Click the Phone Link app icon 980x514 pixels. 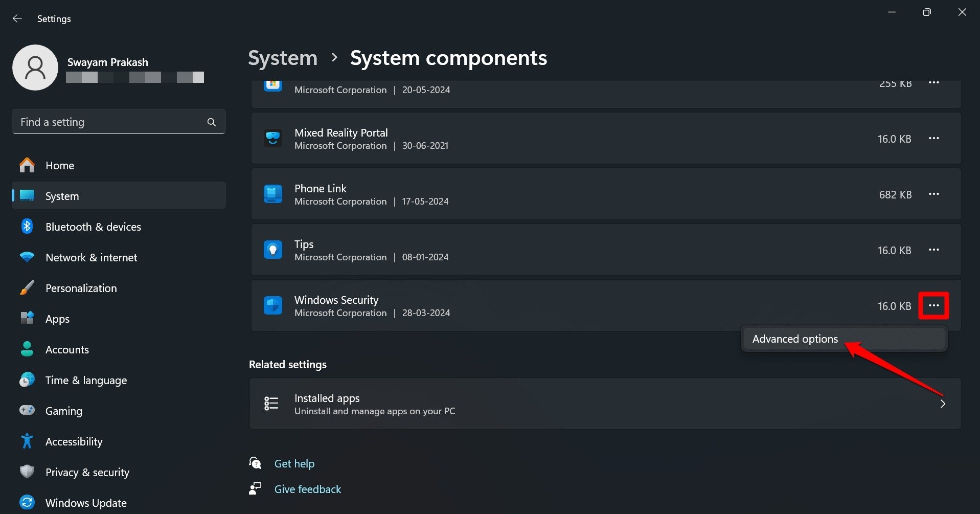coord(272,194)
